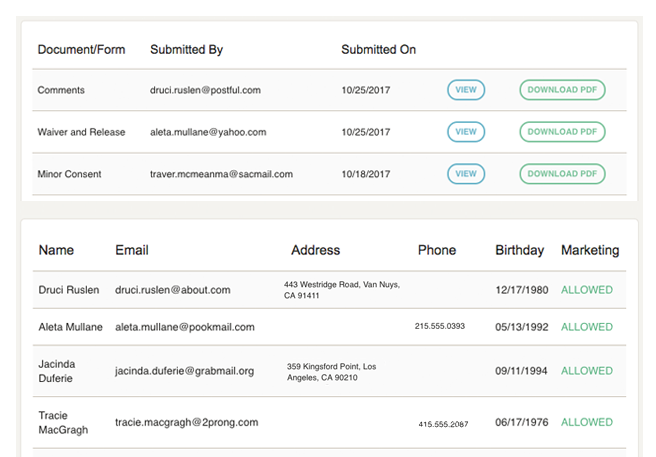The image size is (656, 457).
Task: Click the Submitted By column header
Action: (x=187, y=49)
